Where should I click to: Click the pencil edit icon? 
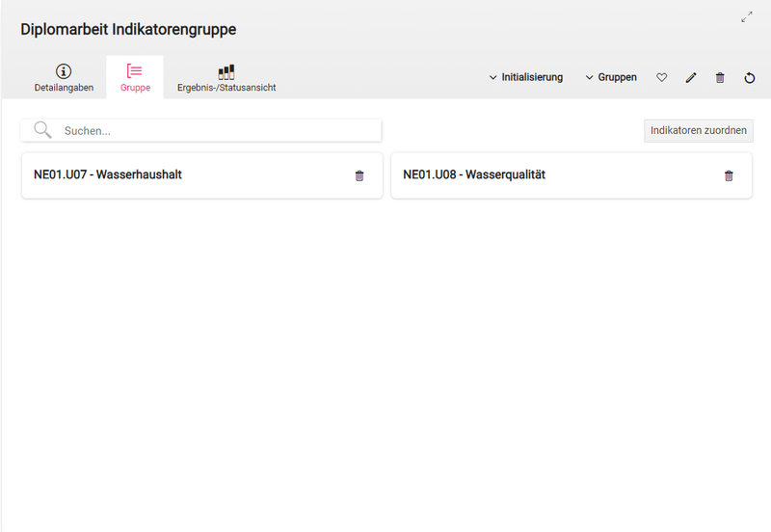690,77
